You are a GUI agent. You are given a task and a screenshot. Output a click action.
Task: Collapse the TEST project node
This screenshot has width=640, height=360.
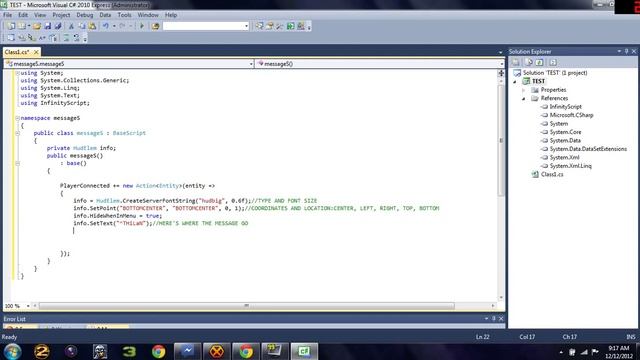[515, 82]
